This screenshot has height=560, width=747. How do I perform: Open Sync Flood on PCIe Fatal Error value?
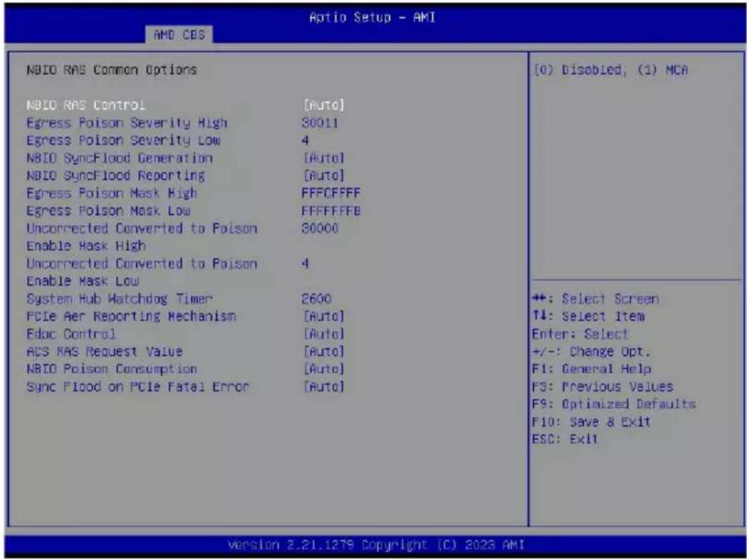point(324,387)
